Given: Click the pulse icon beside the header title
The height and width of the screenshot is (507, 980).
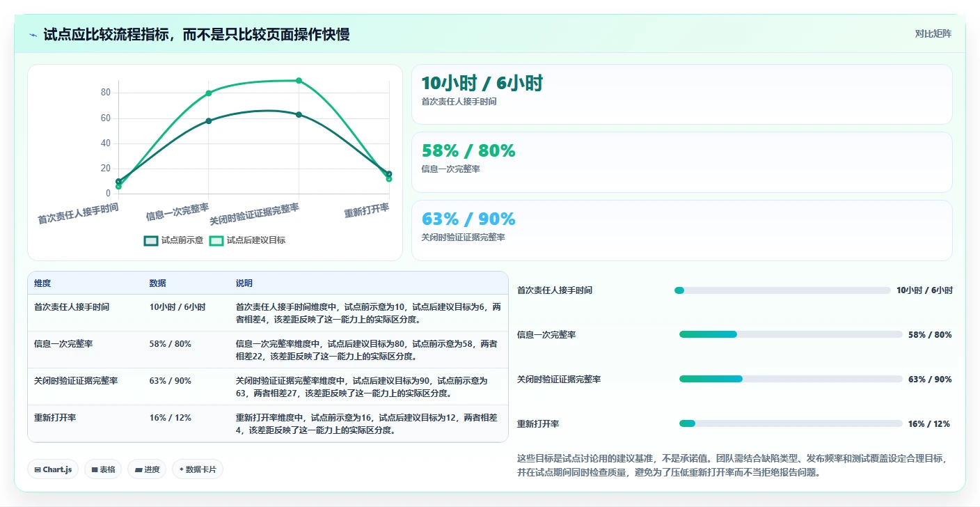Looking at the screenshot, I should tap(33, 35).
